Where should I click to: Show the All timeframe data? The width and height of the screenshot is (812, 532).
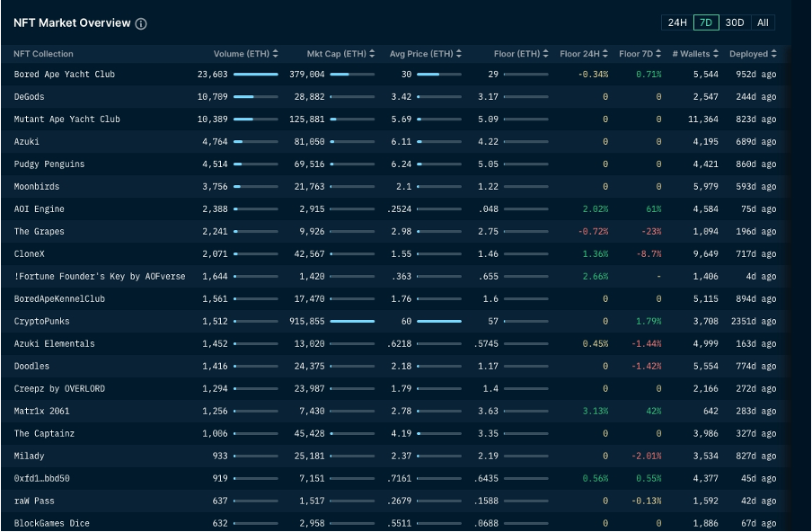click(x=763, y=22)
